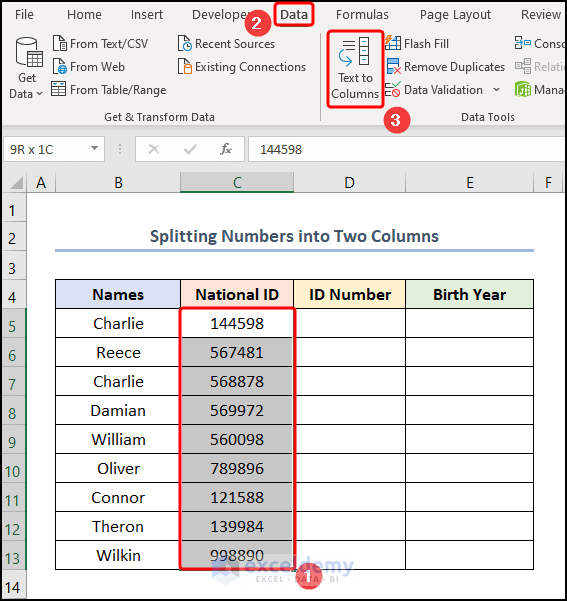Expand the Name Box dropdown
The image size is (567, 601).
94,148
